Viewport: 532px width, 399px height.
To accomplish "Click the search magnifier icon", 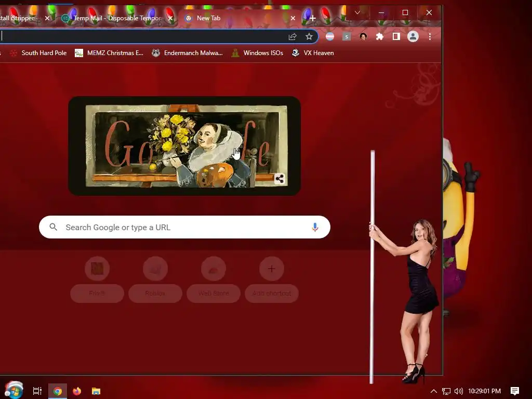I will (54, 227).
